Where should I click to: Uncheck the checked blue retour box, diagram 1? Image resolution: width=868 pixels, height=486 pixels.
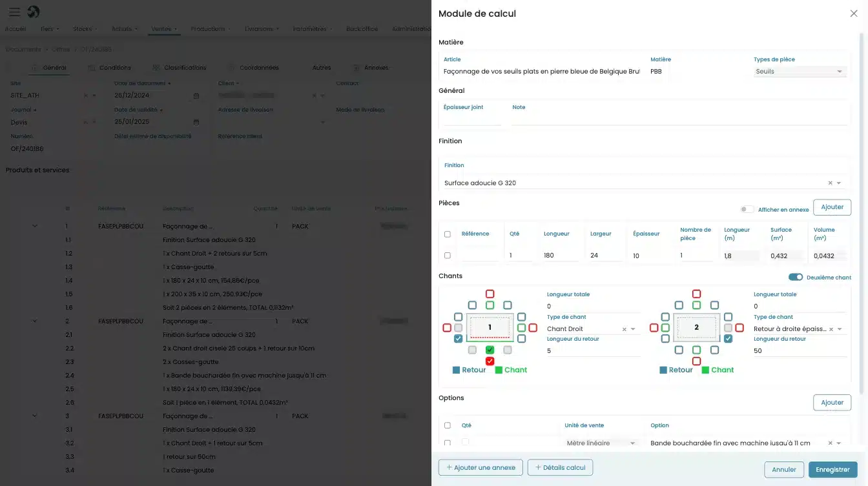[458, 339]
